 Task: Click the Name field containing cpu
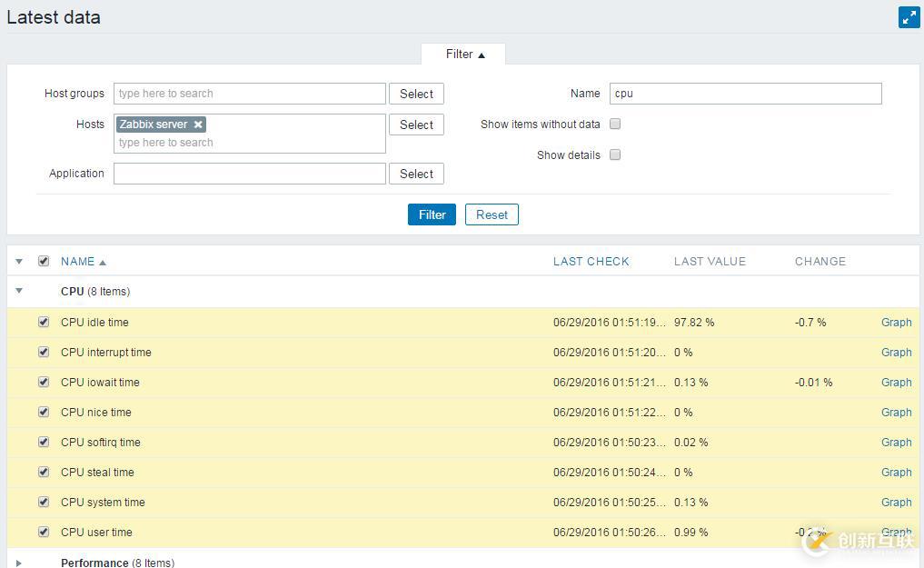click(745, 94)
